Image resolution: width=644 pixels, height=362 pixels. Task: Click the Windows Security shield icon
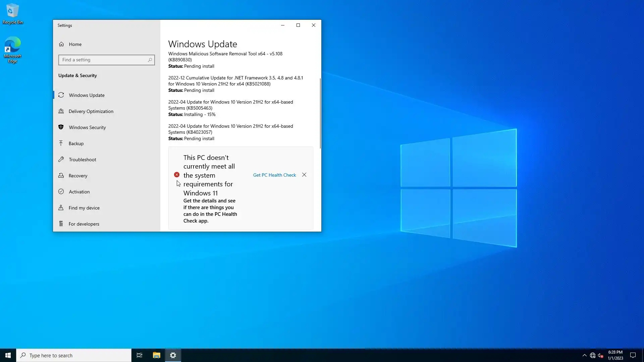click(61, 127)
